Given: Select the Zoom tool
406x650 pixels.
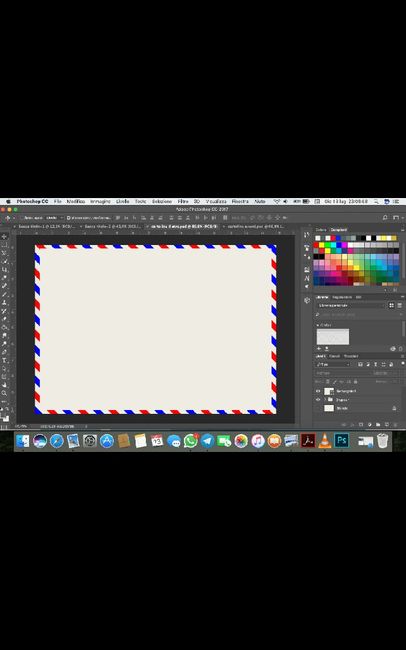Looking at the screenshot, I should 4,393.
